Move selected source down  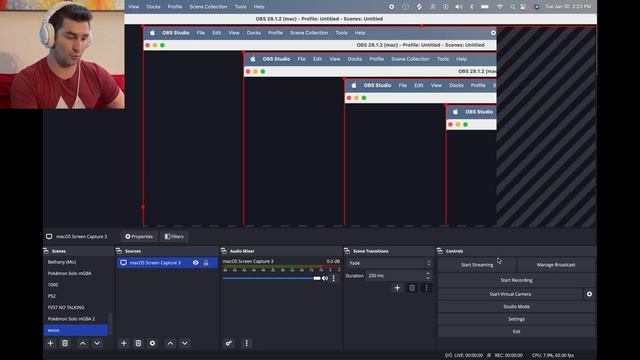[x=184, y=343]
